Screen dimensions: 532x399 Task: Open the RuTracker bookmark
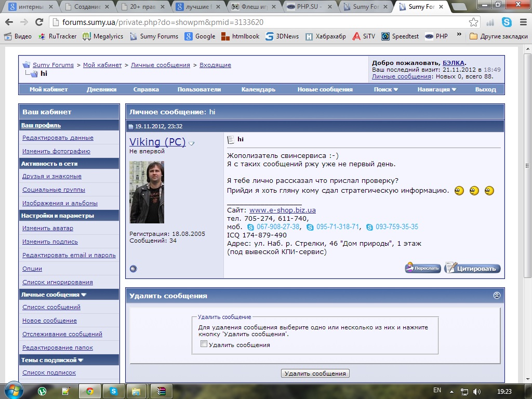click(57, 36)
